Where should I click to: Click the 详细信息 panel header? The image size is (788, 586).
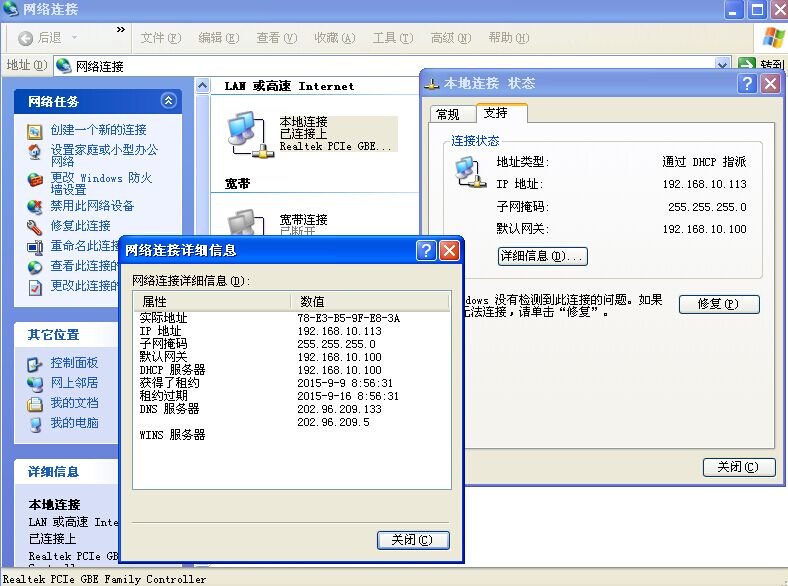[67, 471]
